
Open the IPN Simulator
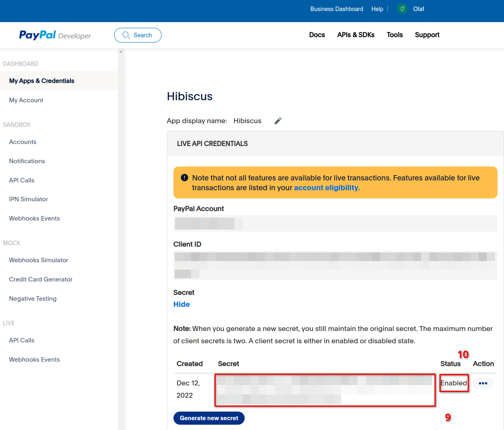pos(29,199)
